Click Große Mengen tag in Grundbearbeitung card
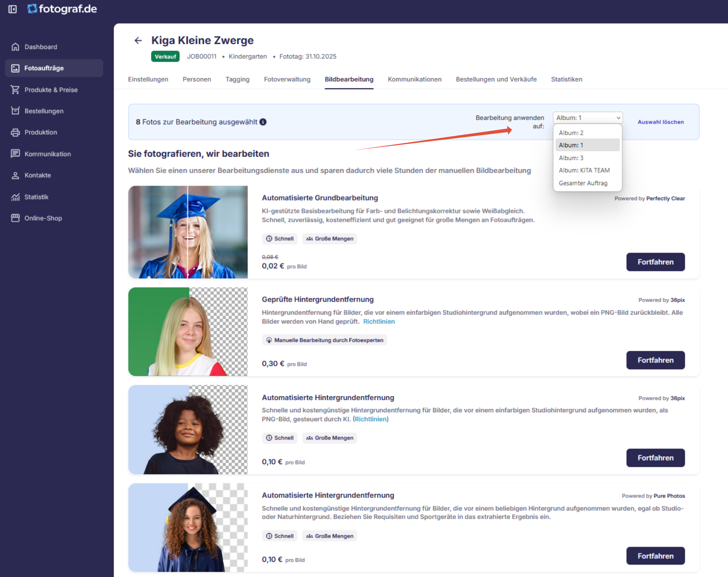This screenshot has height=577, width=728. click(330, 239)
